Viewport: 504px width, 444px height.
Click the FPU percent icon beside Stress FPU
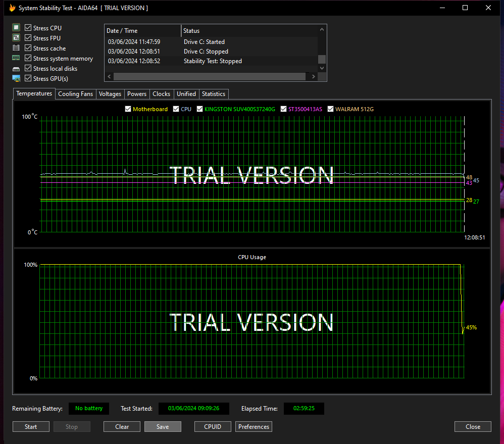pyautogui.click(x=16, y=38)
